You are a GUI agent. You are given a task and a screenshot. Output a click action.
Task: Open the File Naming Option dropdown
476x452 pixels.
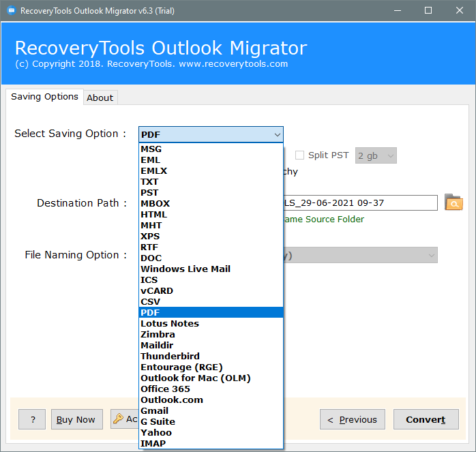(361, 255)
